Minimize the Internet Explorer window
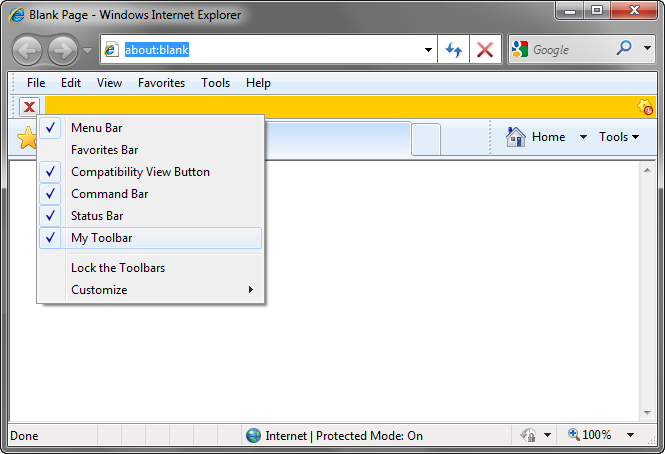This screenshot has height=454, width=665. [x=570, y=10]
